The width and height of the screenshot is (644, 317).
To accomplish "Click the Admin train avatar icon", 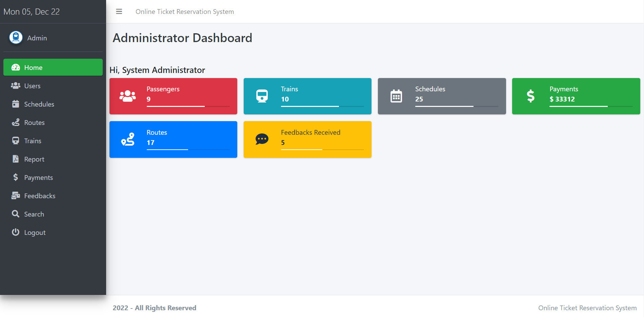I will pos(16,38).
